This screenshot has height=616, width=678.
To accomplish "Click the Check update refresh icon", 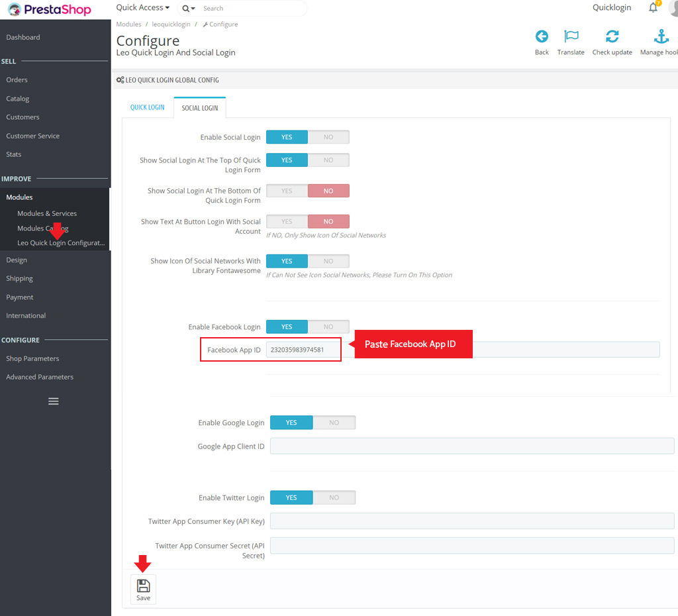I will tap(612, 36).
